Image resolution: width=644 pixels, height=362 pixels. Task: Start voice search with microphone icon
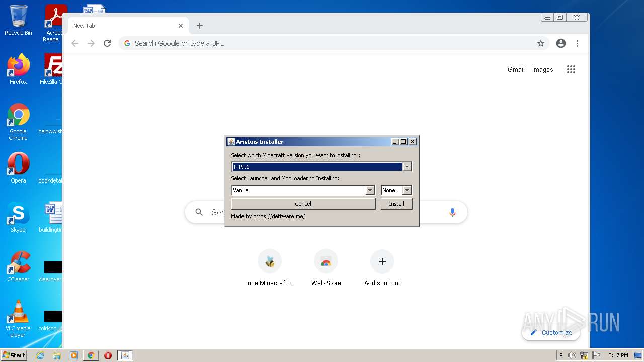pyautogui.click(x=452, y=212)
